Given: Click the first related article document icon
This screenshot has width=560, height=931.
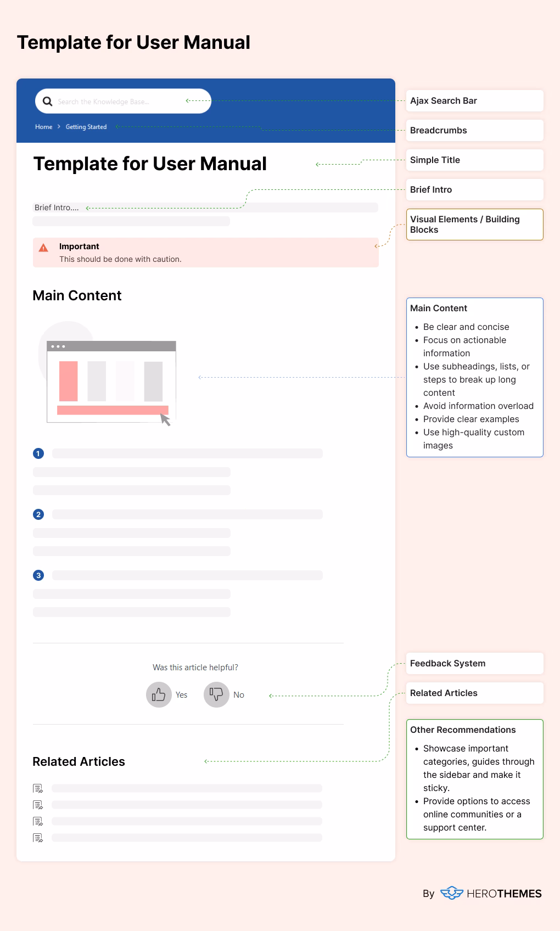Looking at the screenshot, I should point(38,789).
